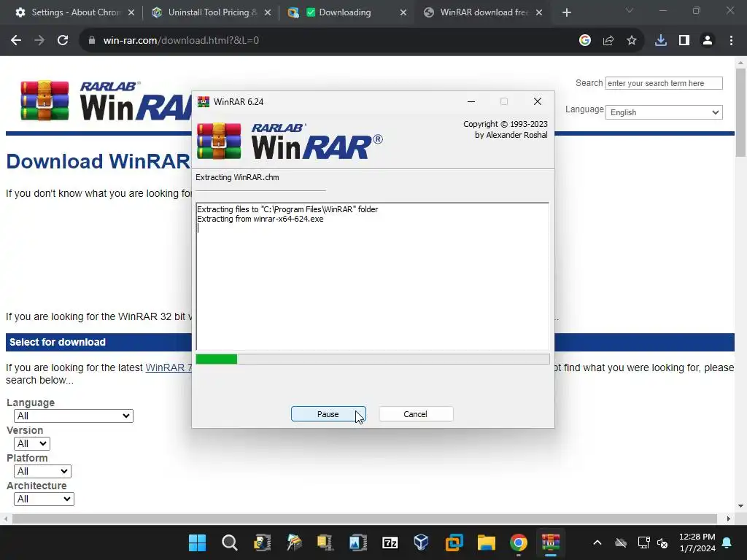Open the English language dropdown
The width and height of the screenshot is (747, 560).
click(x=664, y=112)
